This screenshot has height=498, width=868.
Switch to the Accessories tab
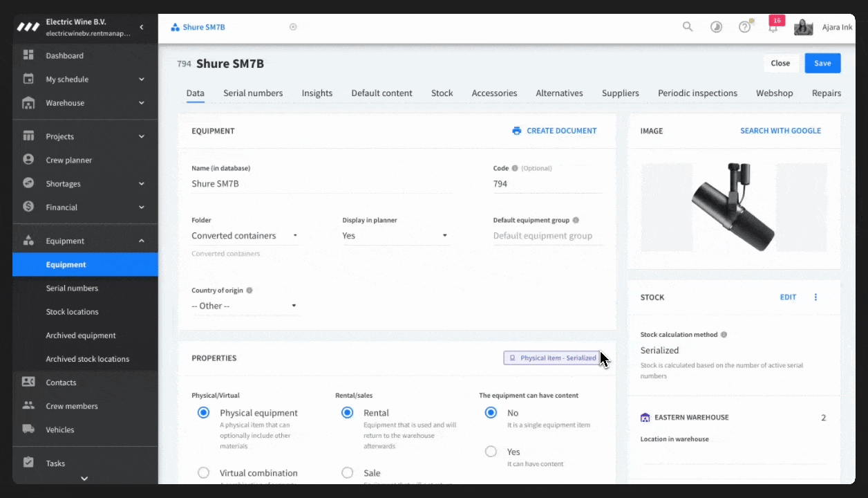pos(494,93)
